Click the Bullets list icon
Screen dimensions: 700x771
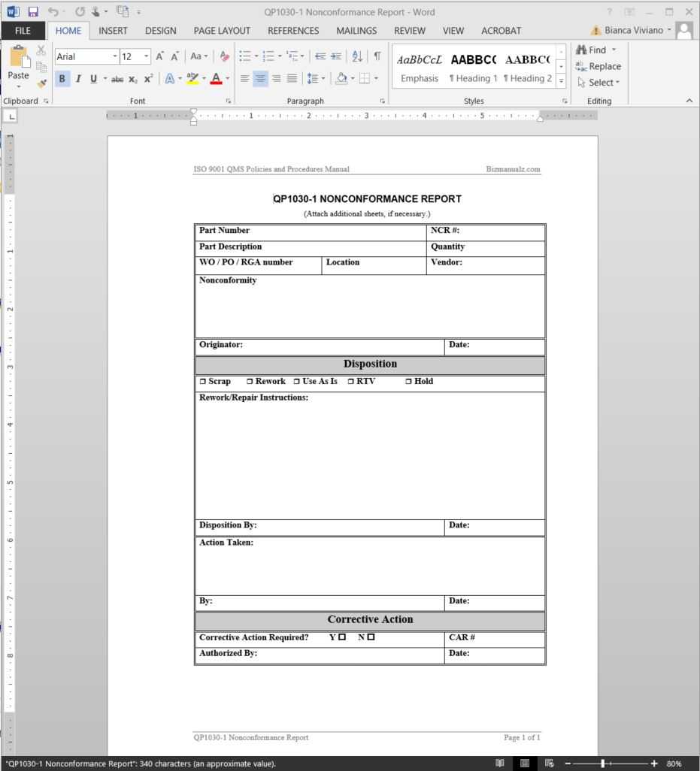[244, 56]
